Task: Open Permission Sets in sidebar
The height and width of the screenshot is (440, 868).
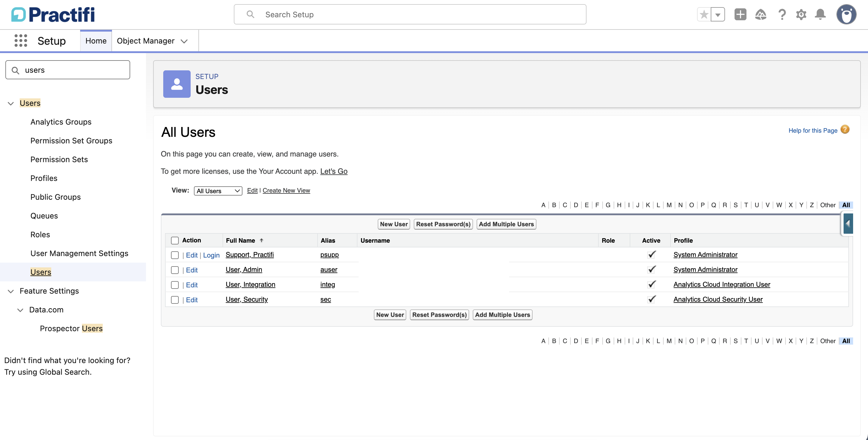Action: pos(59,159)
